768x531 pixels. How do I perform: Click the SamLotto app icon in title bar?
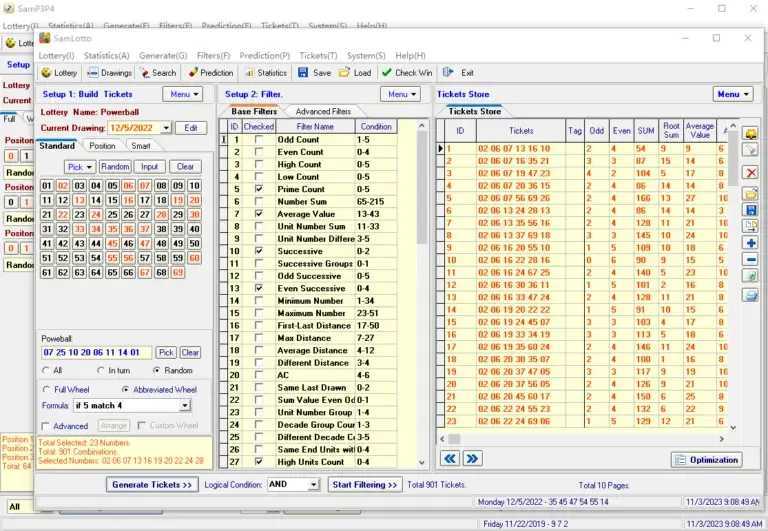[x=45, y=38]
